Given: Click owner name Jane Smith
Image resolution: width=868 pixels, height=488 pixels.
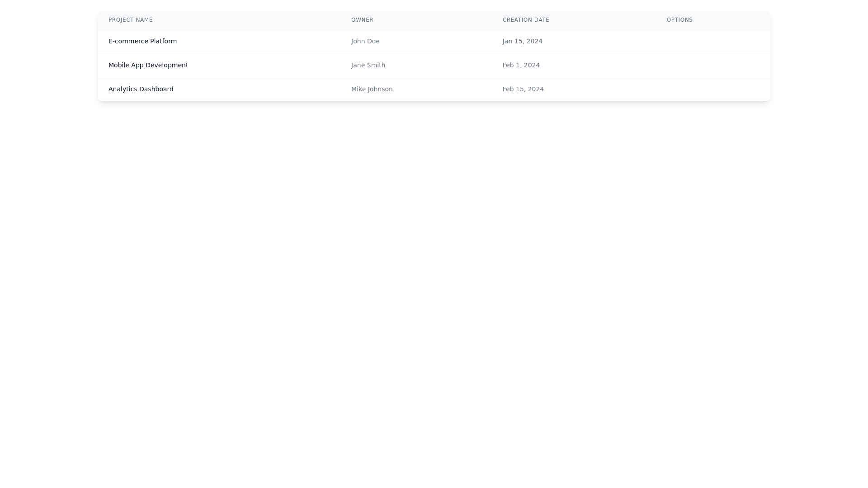Looking at the screenshot, I should 368,65.
